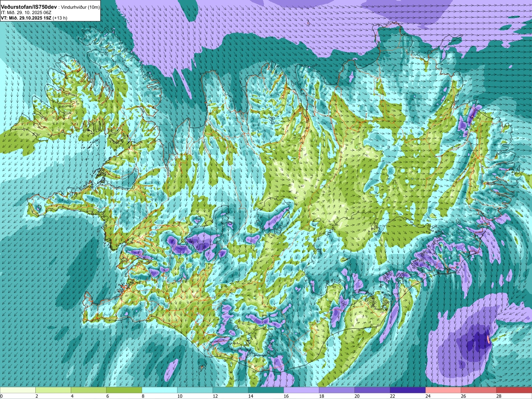Click the legend label '8'
The image size is (532, 399).
pos(143,396)
